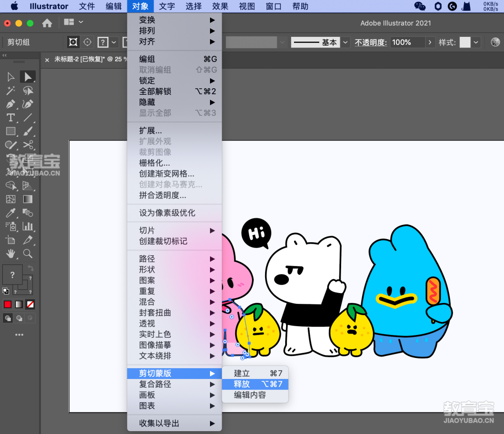The image size is (504, 434).
Task: Toggle Draw Normal mode
Action: (x=8, y=318)
